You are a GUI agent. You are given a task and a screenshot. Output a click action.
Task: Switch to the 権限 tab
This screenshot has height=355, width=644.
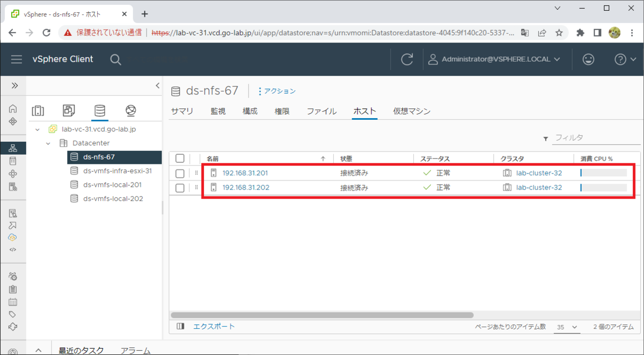tap(282, 111)
